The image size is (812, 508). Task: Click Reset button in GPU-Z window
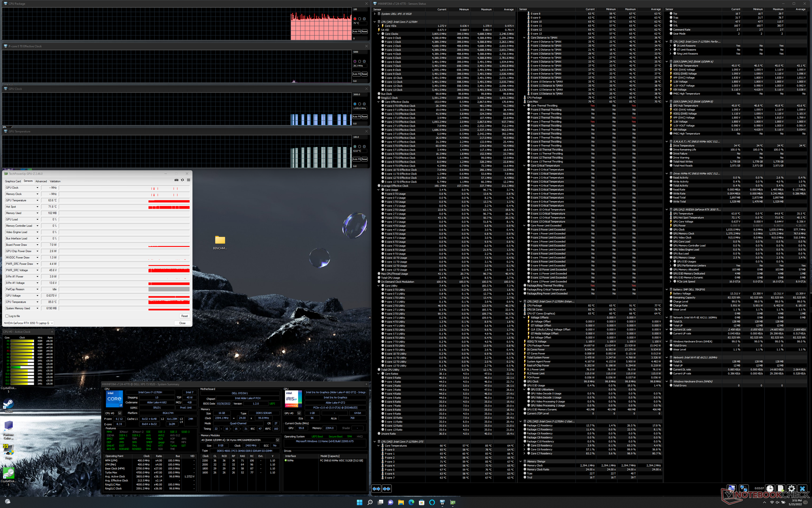184,316
